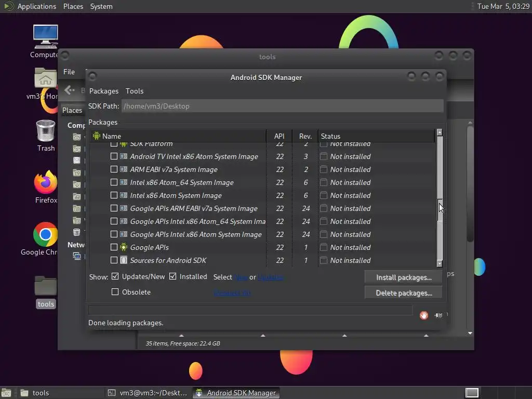Viewport: 532px width, 399px height.
Task: Check the Intel x86 Atom_64 System Image box
Action: click(114, 182)
